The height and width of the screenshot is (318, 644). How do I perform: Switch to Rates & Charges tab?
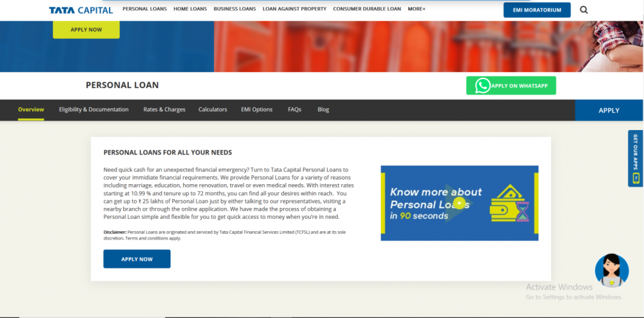pos(164,109)
